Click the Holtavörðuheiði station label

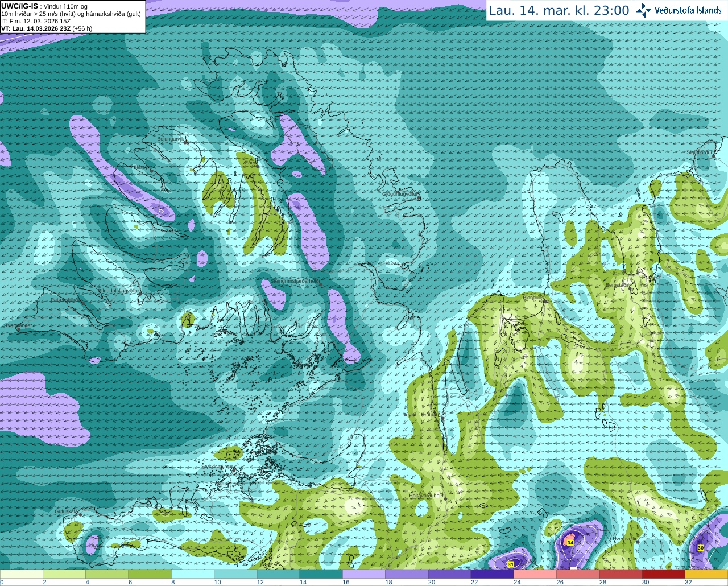(x=427, y=496)
